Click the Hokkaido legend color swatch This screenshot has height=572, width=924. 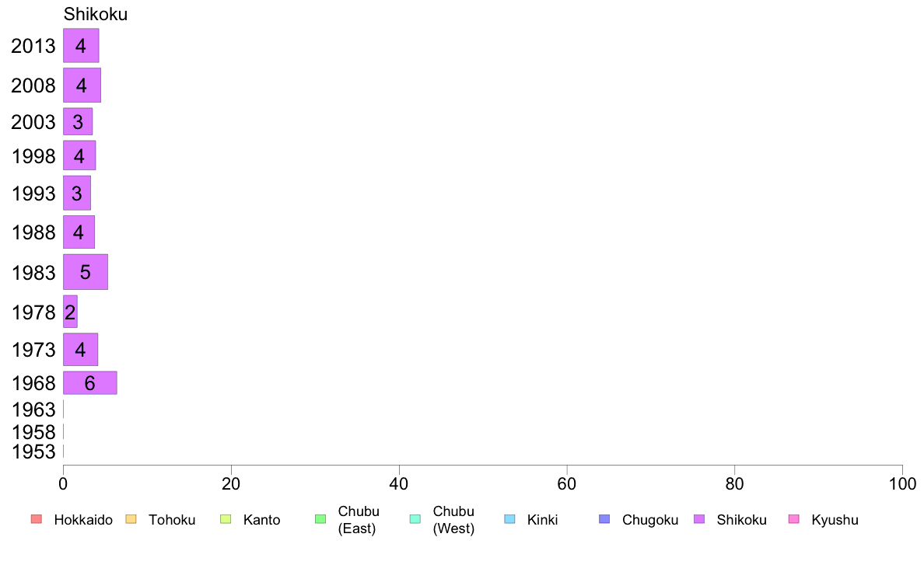click(37, 519)
